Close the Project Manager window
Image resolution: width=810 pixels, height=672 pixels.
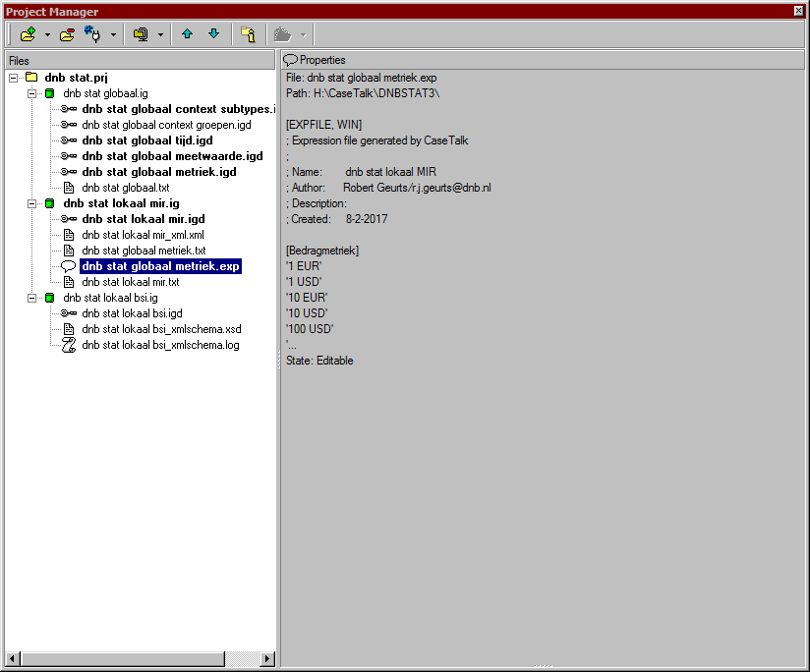pyautogui.click(x=799, y=10)
